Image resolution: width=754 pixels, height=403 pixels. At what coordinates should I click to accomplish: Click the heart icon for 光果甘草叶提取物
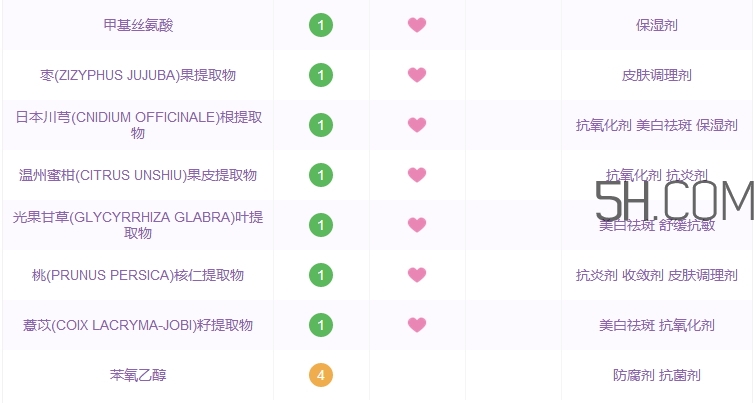pyautogui.click(x=417, y=225)
